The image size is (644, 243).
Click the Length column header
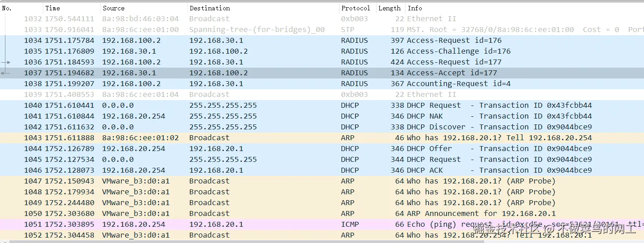[x=389, y=8]
